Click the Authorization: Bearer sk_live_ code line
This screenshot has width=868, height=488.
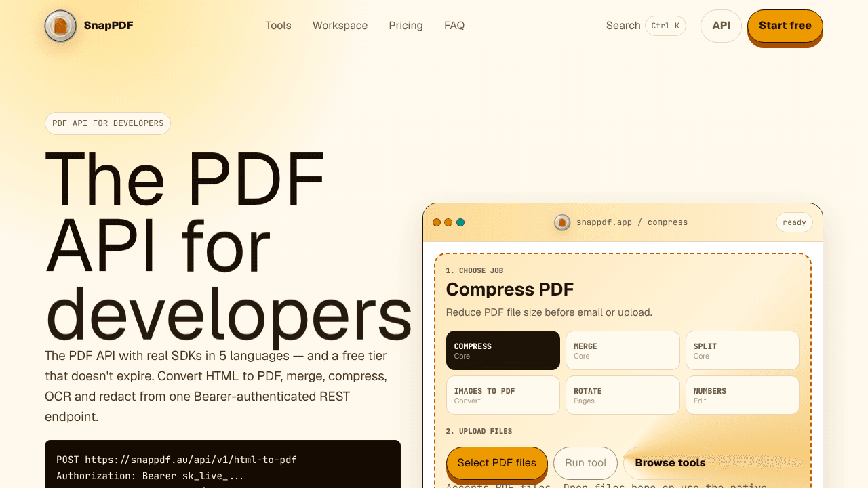coord(150,476)
